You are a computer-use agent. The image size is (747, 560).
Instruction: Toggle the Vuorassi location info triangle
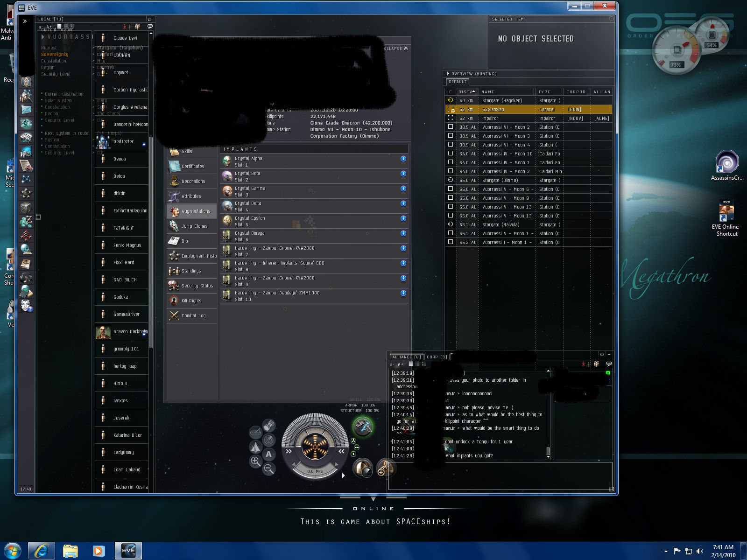tap(43, 37)
